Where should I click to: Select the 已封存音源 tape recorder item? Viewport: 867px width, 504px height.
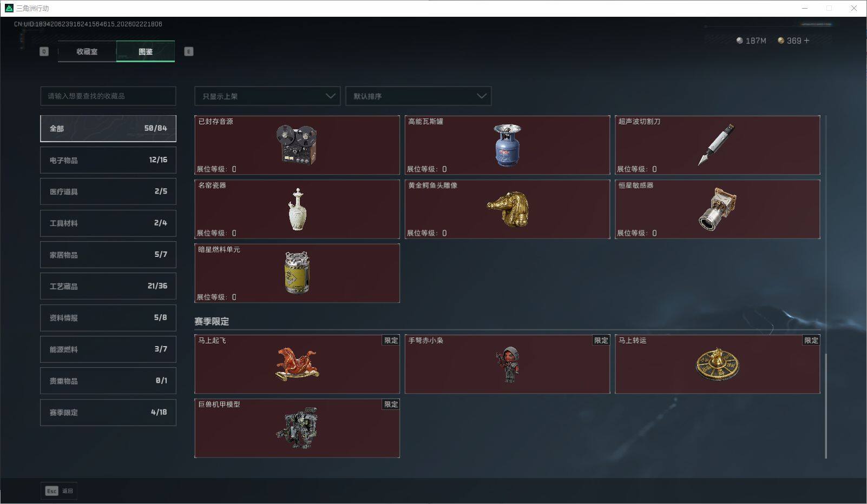point(297,145)
